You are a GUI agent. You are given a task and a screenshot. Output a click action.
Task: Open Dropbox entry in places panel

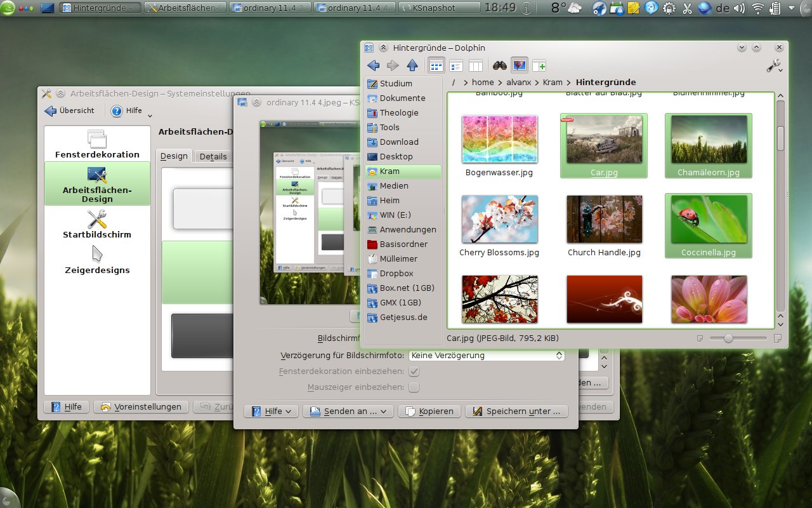coord(403,273)
